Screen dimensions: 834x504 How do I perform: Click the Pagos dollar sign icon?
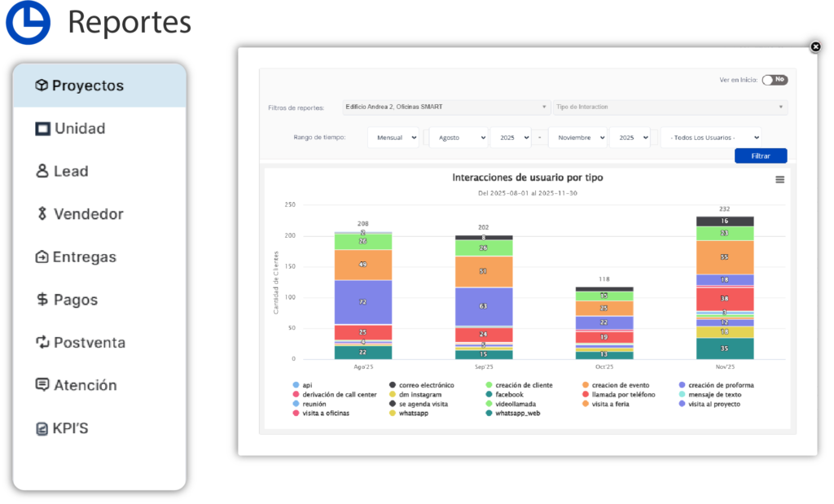(42, 300)
